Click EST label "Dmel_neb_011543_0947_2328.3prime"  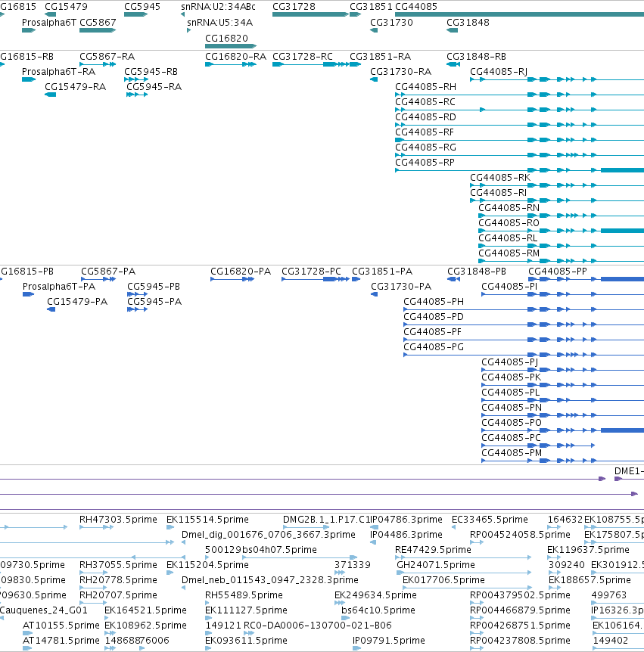click(x=270, y=580)
